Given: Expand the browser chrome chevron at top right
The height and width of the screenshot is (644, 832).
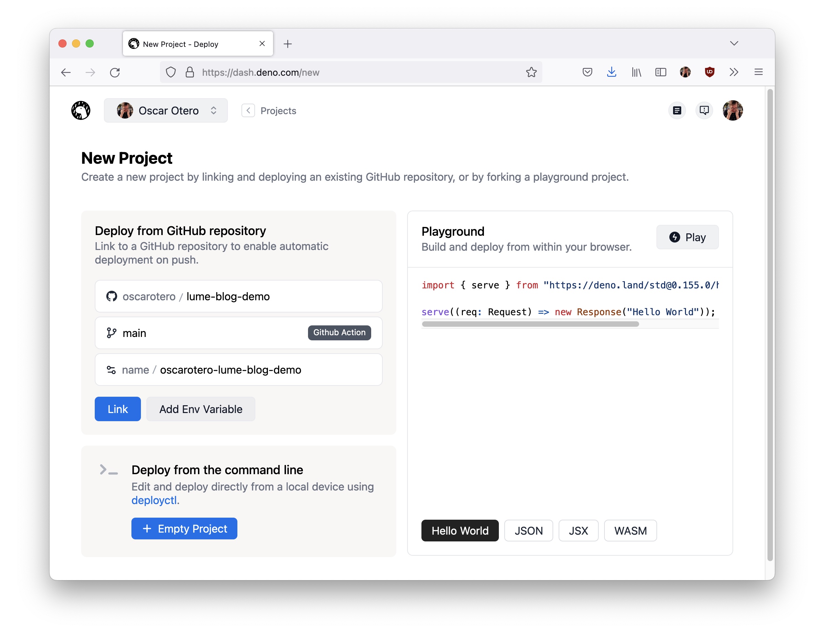Looking at the screenshot, I should 734,43.
